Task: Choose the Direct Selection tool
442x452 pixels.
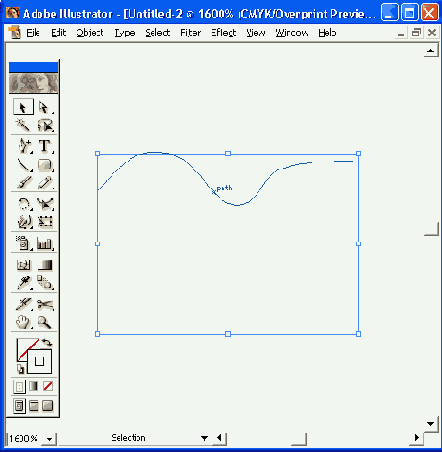Action: pyautogui.click(x=45, y=107)
